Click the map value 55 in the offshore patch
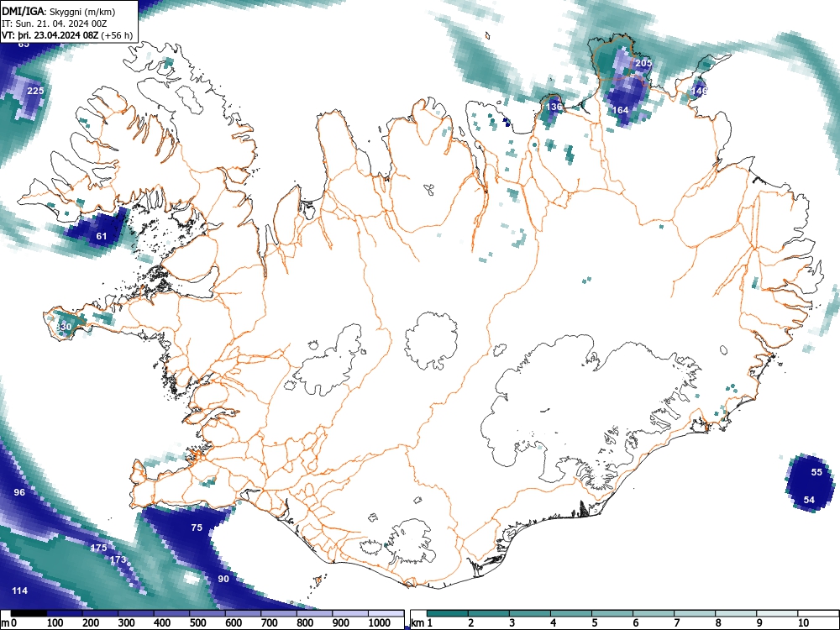The width and height of the screenshot is (840, 630). click(816, 472)
